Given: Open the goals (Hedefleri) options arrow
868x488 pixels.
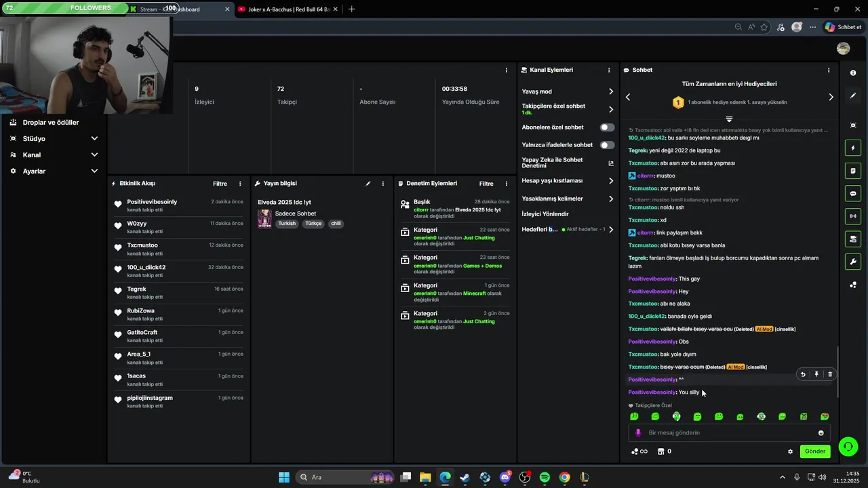Looking at the screenshot, I should point(610,230).
